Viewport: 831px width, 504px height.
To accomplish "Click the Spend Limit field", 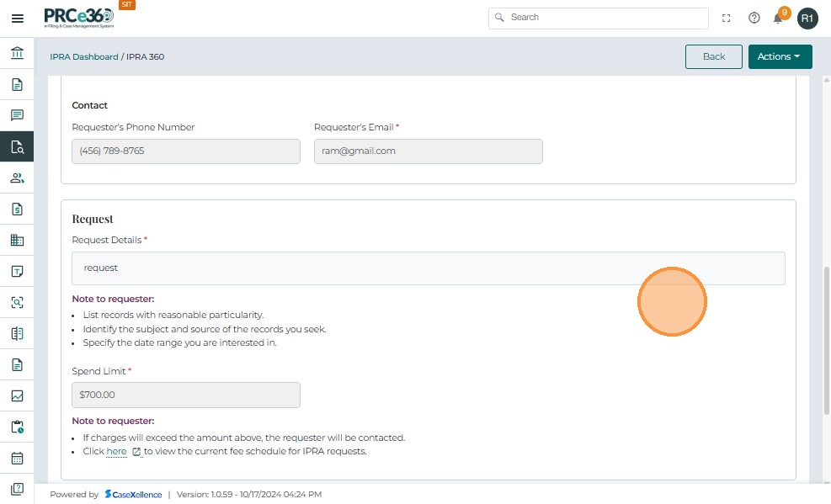I will click(x=185, y=395).
